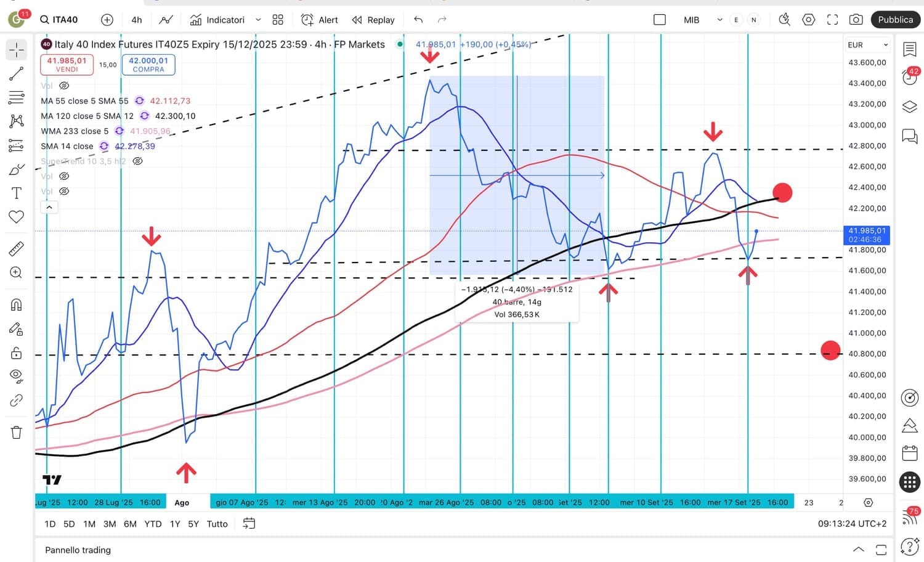The image size is (924, 562).
Task: Select the YTD date range
Action: 153,524
